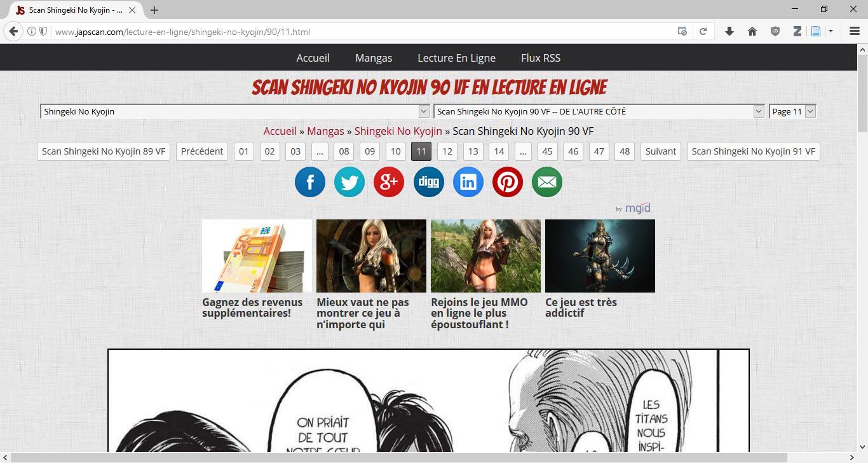Click the Z extension icon in toolbar
The height and width of the screenshot is (463, 868).
pyautogui.click(x=797, y=31)
